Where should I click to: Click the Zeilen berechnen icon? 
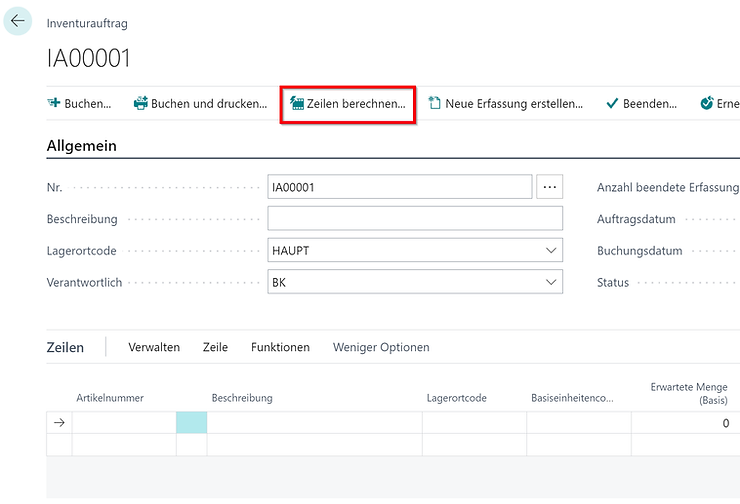coord(297,103)
